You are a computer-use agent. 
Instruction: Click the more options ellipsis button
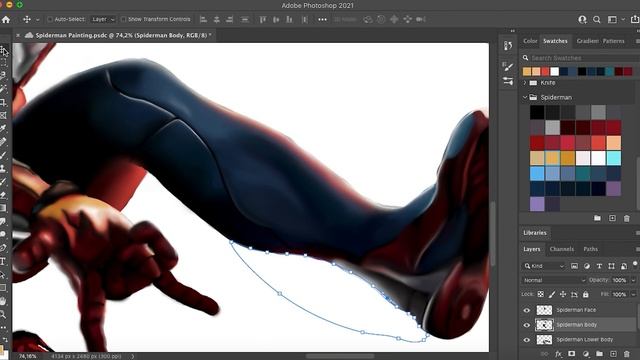[322, 19]
